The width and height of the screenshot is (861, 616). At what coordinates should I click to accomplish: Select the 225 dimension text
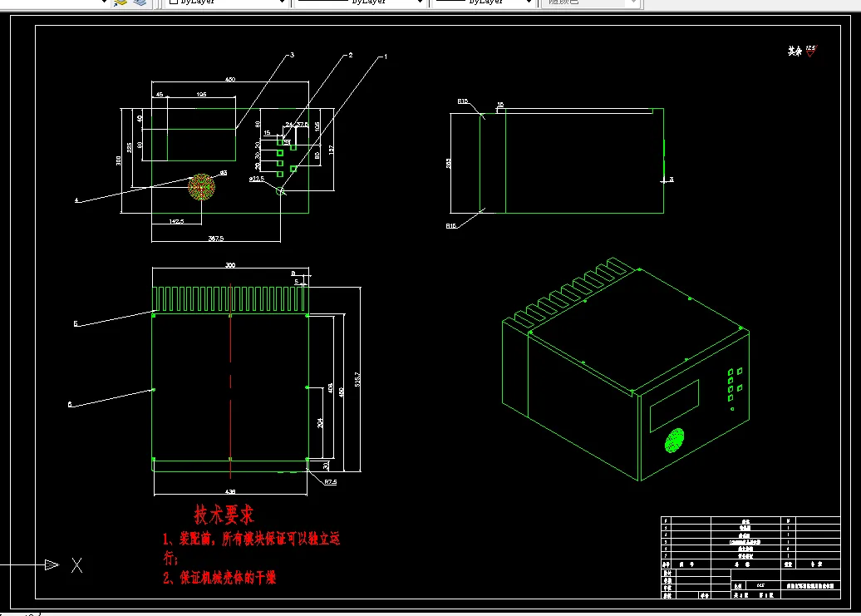pyautogui.click(x=129, y=148)
